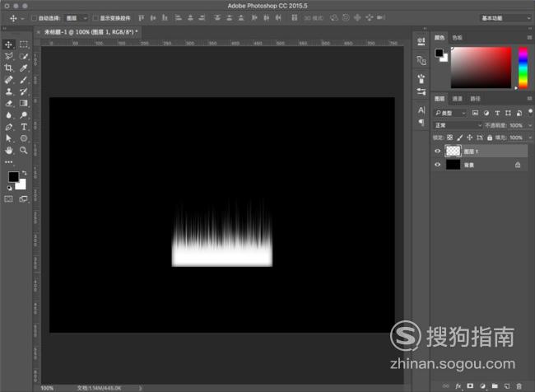
Task: Toggle lock image pixels brush icon
Action: 459,138
